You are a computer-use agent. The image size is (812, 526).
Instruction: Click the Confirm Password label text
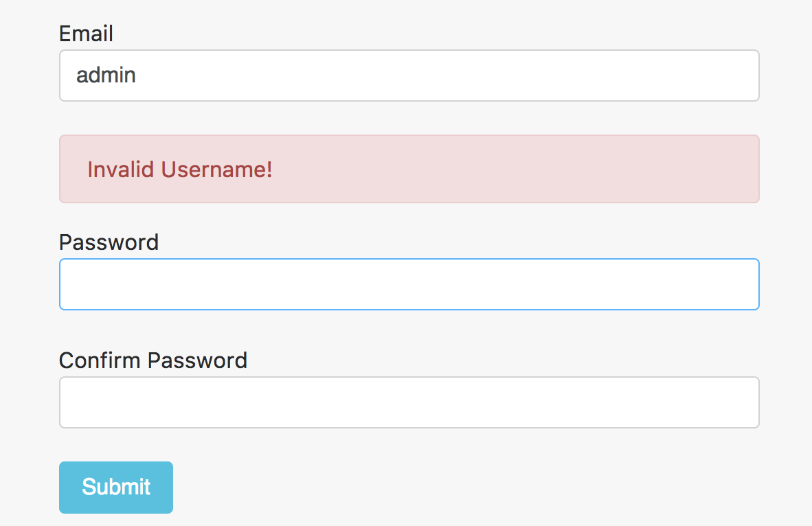[x=153, y=361]
